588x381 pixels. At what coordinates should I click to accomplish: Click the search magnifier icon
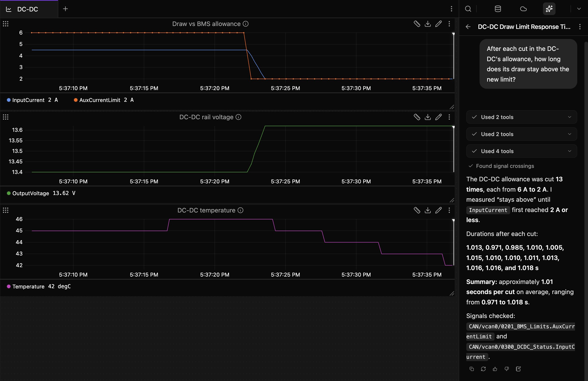coord(468,9)
